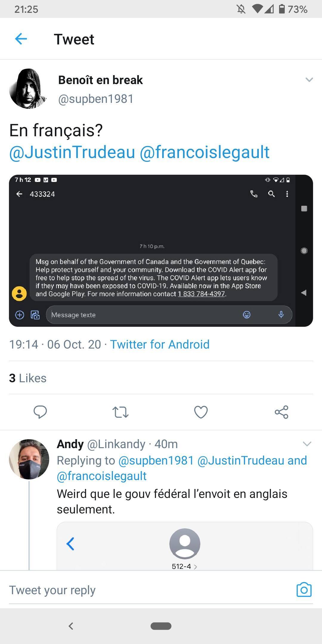Tap the retweet icon
322x644 pixels.
pyautogui.click(x=120, y=412)
